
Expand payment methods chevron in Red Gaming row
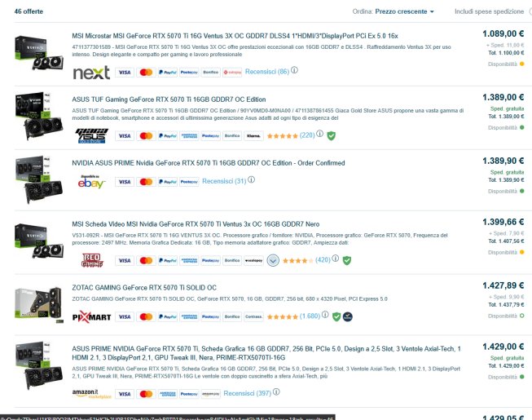(273, 260)
